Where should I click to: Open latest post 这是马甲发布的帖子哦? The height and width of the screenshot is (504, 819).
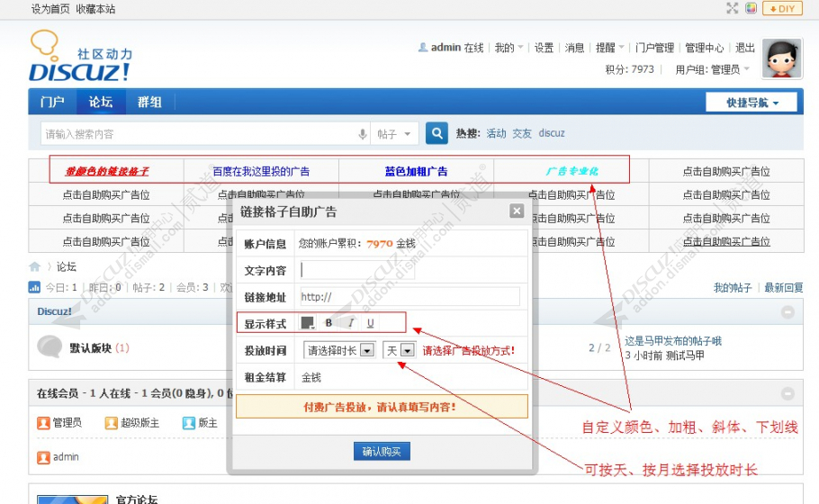pos(673,341)
